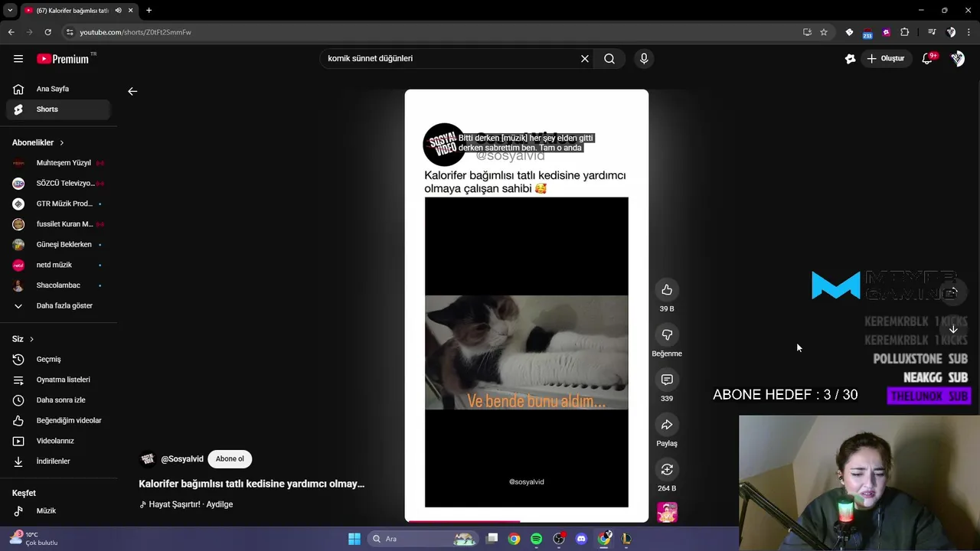Open İndirilenler in the sidebar
Image resolution: width=980 pixels, height=551 pixels.
pyautogui.click(x=58, y=461)
